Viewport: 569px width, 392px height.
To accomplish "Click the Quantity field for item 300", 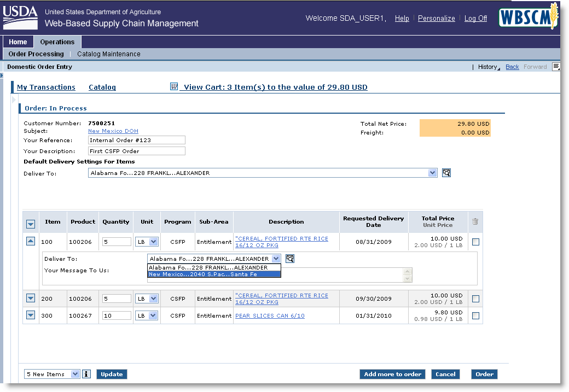I will coord(117,315).
